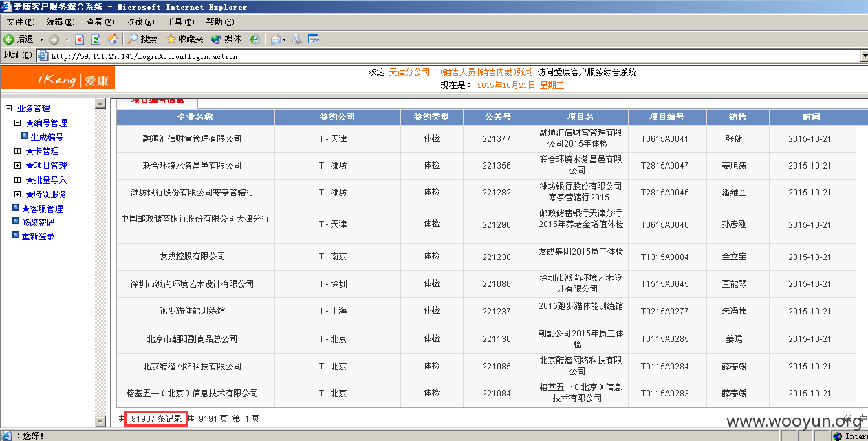
Task: Click the 签约公司 column header
Action: click(338, 117)
